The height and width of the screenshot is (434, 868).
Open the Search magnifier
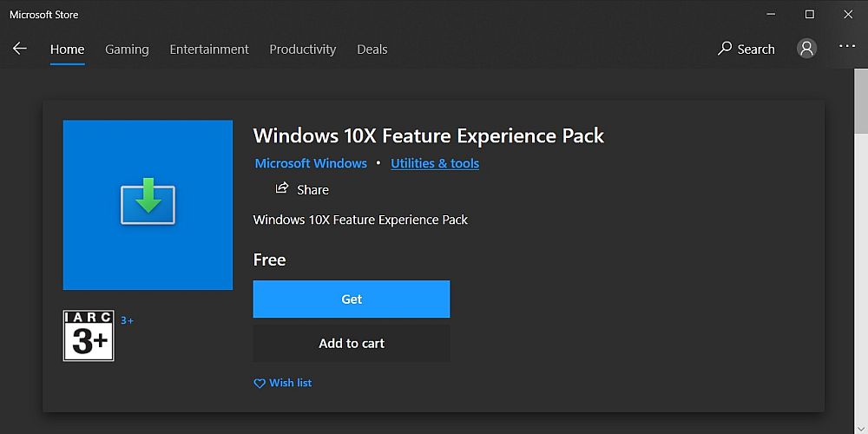(x=724, y=49)
